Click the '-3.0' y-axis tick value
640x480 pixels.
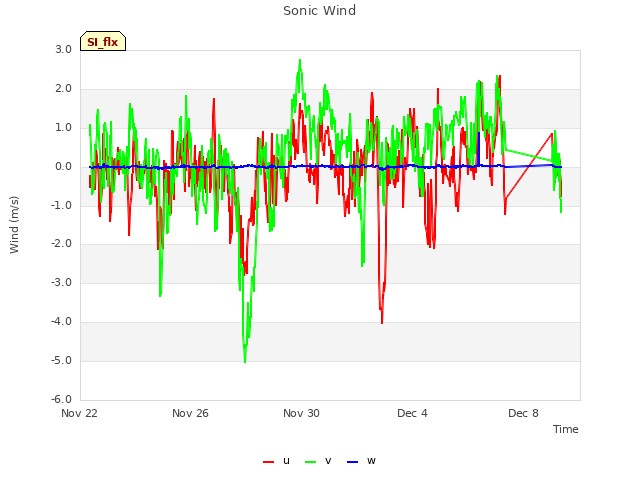click(62, 282)
